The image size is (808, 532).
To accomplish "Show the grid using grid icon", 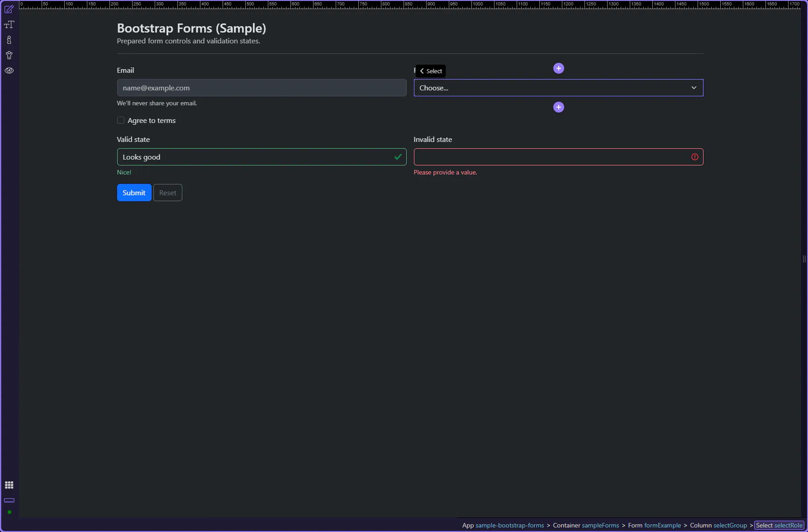I will coord(9,485).
